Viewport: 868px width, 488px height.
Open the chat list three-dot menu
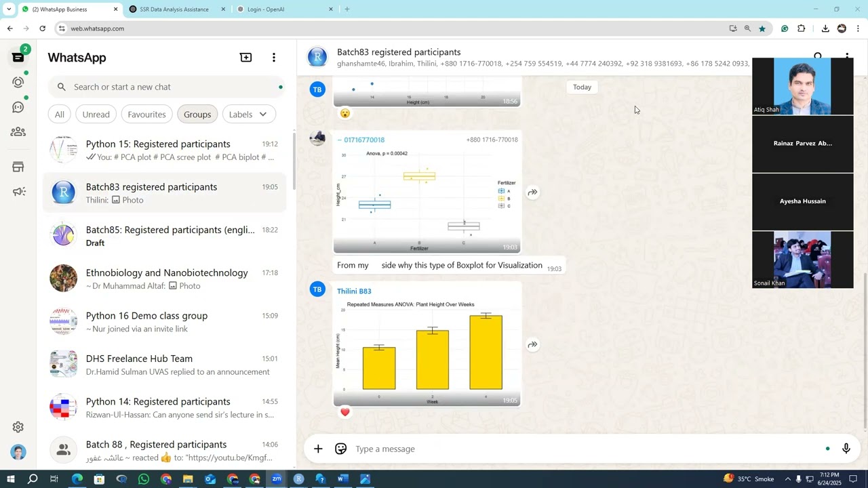pos(274,58)
